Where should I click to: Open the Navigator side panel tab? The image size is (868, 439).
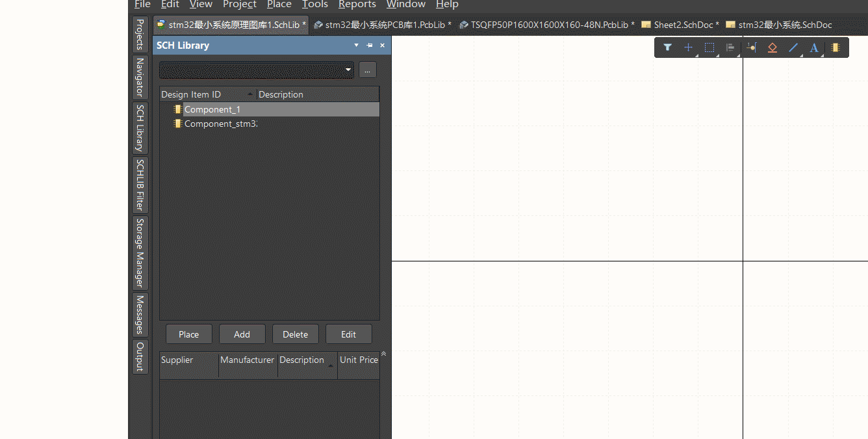tap(140, 77)
